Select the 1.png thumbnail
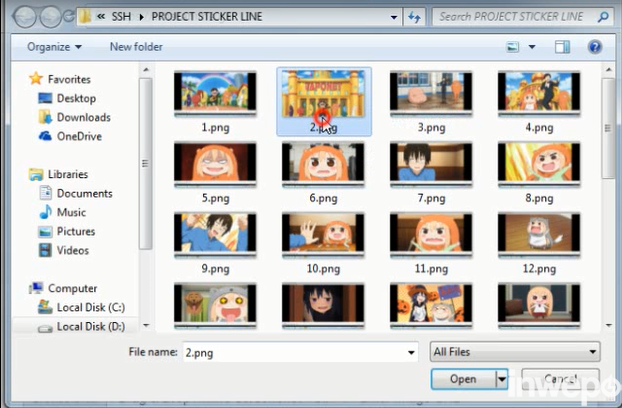Image resolution: width=622 pixels, height=408 pixels. coord(215,94)
